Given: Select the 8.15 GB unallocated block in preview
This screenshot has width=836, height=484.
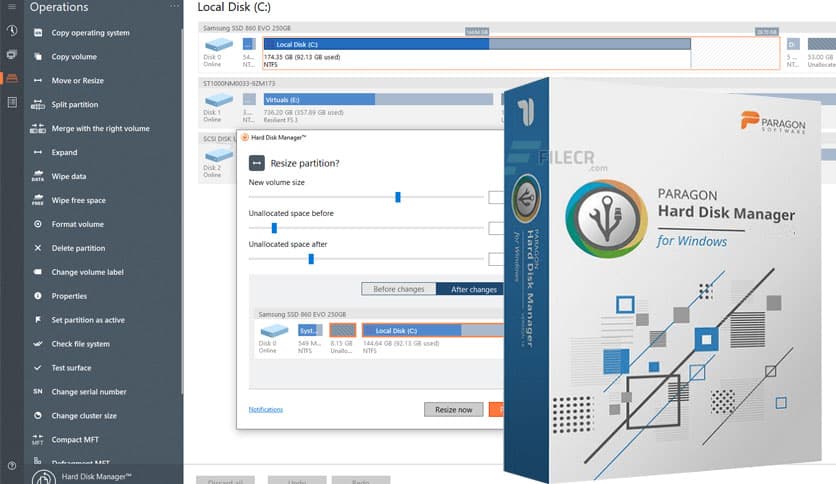Looking at the screenshot, I should [342, 330].
